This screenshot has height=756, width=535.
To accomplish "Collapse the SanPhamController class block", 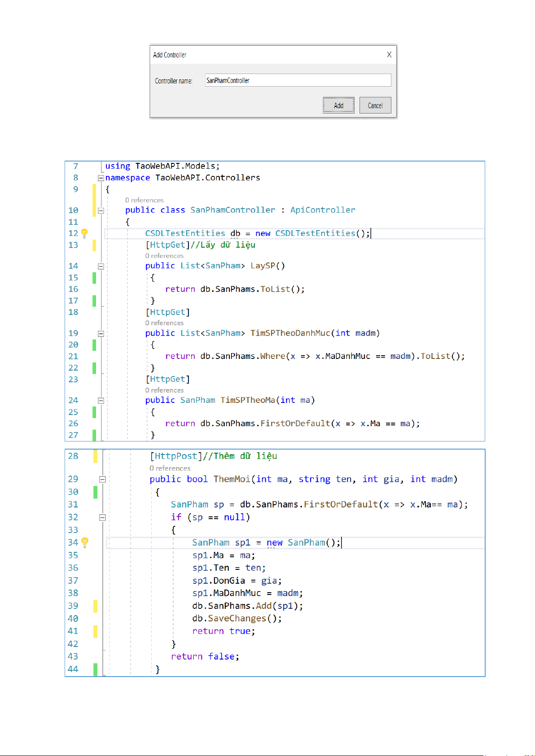I will pos(101,210).
